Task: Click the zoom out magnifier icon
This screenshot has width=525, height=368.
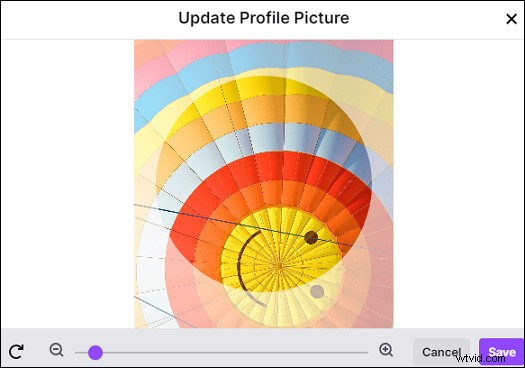Action: (56, 350)
